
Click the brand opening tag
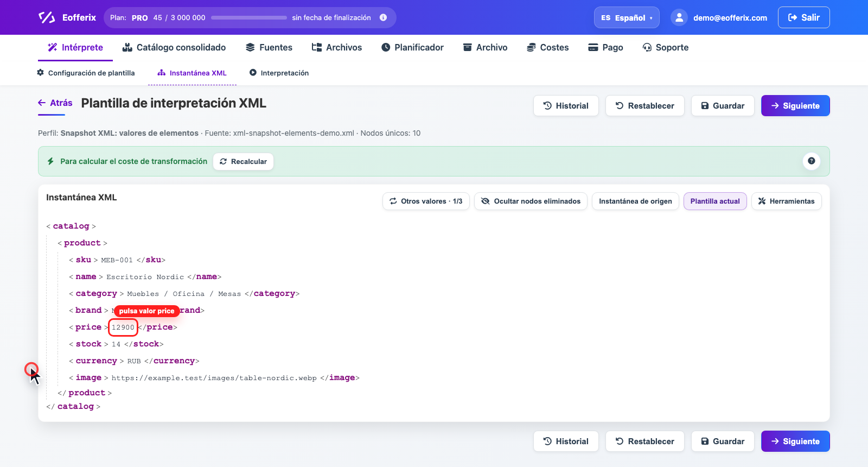88,310
